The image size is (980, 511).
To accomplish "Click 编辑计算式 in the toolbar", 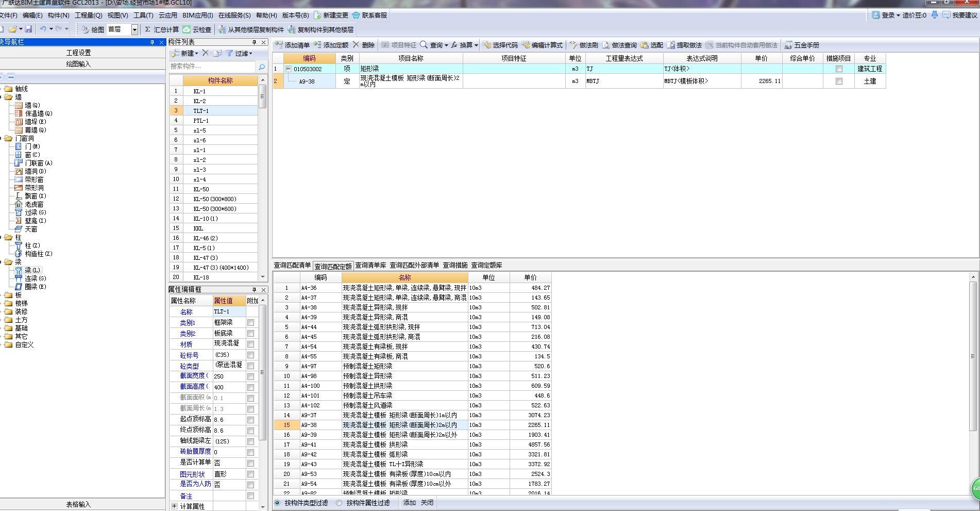I will pos(542,45).
